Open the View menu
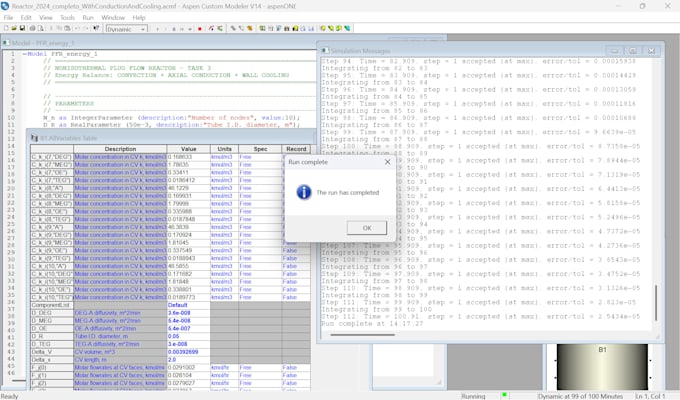The image size is (680, 400). (x=46, y=18)
